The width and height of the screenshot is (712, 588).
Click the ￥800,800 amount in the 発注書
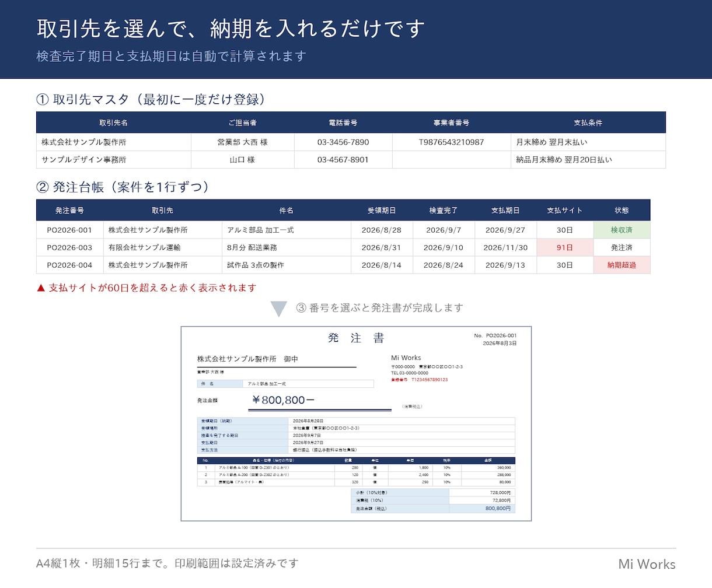point(283,400)
